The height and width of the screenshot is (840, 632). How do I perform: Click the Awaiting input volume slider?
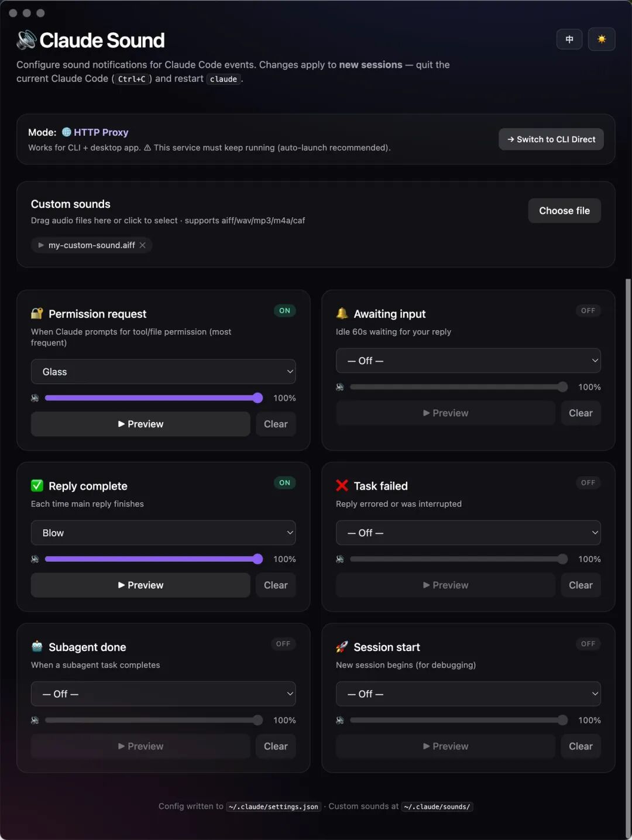(459, 387)
